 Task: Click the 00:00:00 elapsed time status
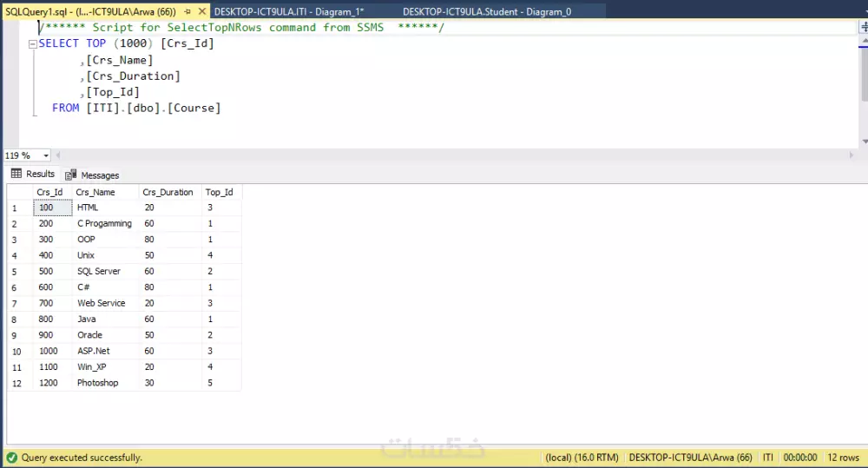pyautogui.click(x=800, y=458)
